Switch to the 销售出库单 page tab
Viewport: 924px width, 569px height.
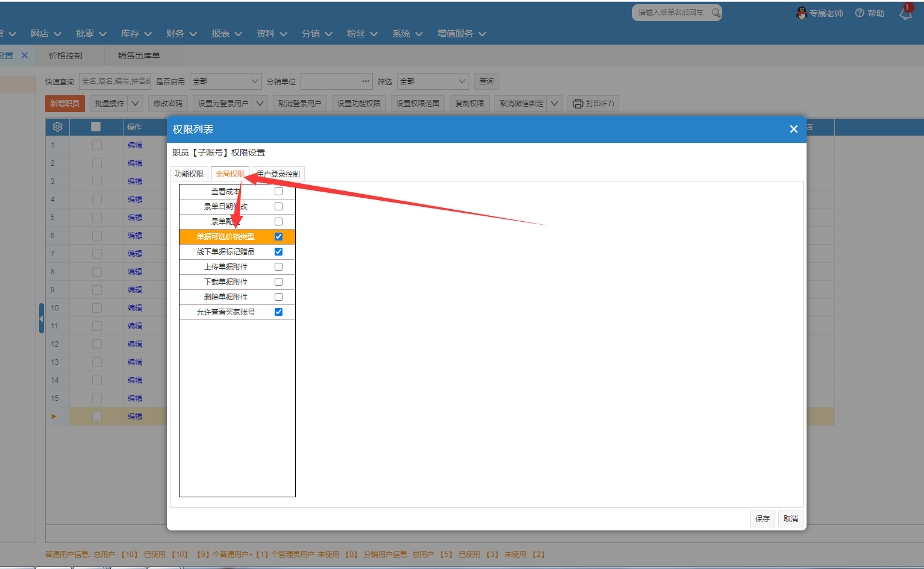coord(139,55)
